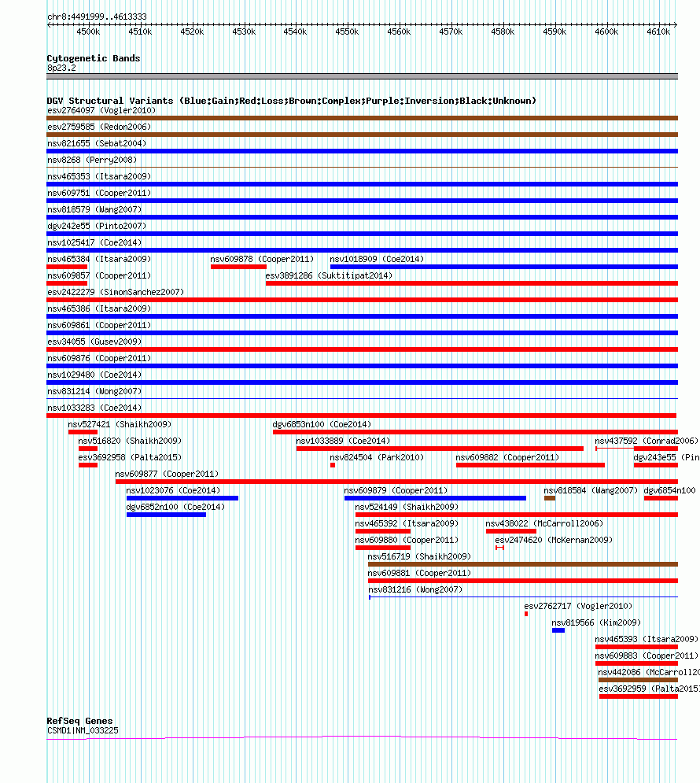
Task: Open esv2422279 (SimonSanchez2007) variant
Action: point(116,292)
